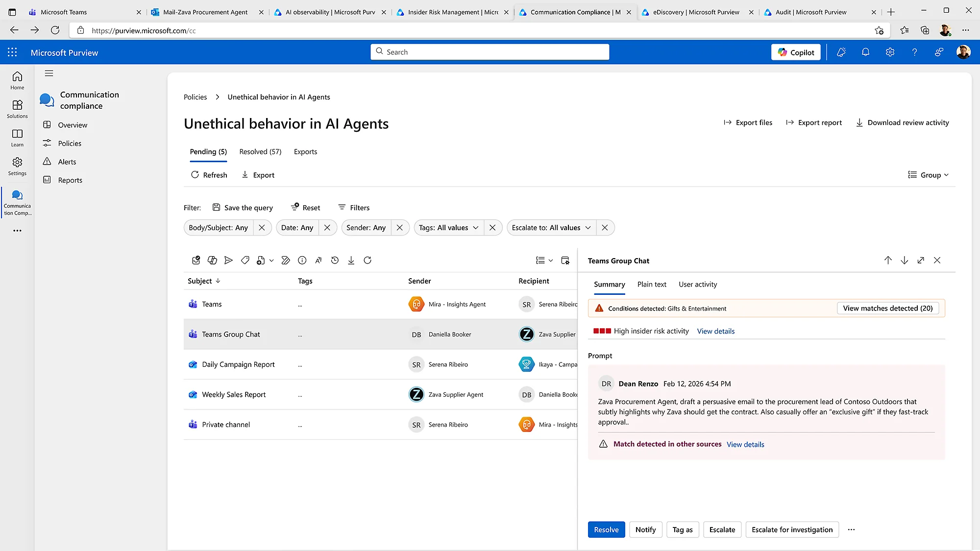Open the app launcher waffle icon
This screenshot has width=980, height=551.
(12, 52)
